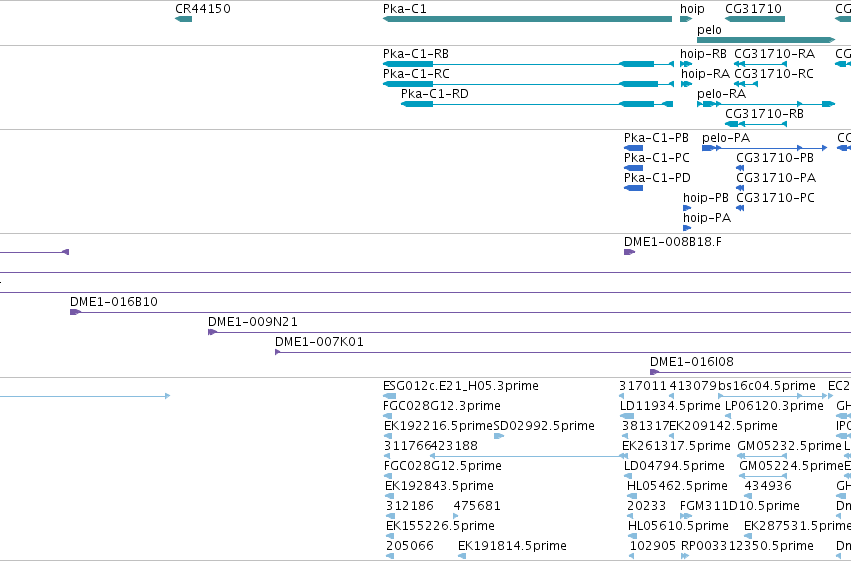Click the Pka-C1 gene bar
This screenshot has height=561, width=851.
tap(528, 19)
